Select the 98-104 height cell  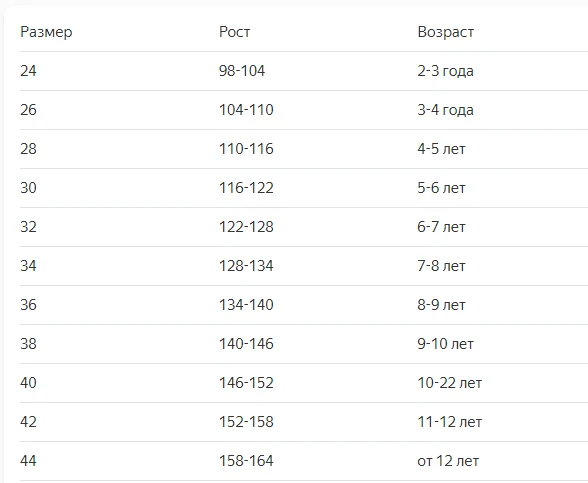242,71
